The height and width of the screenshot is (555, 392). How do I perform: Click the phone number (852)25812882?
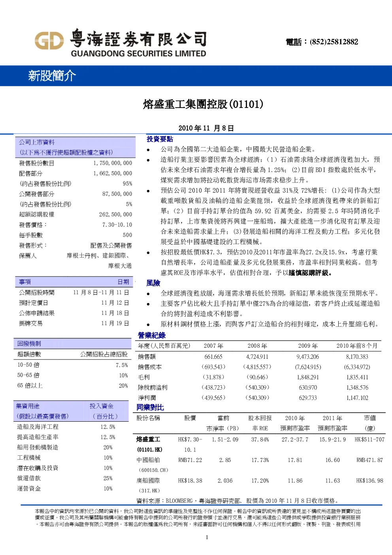(334, 42)
